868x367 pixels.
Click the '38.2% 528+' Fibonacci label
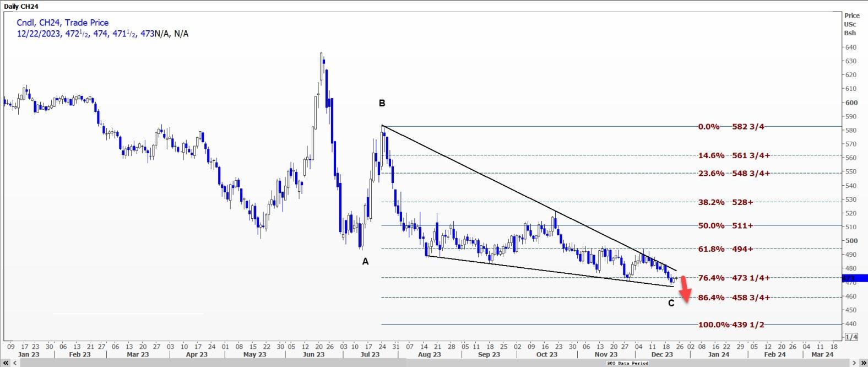coord(725,202)
